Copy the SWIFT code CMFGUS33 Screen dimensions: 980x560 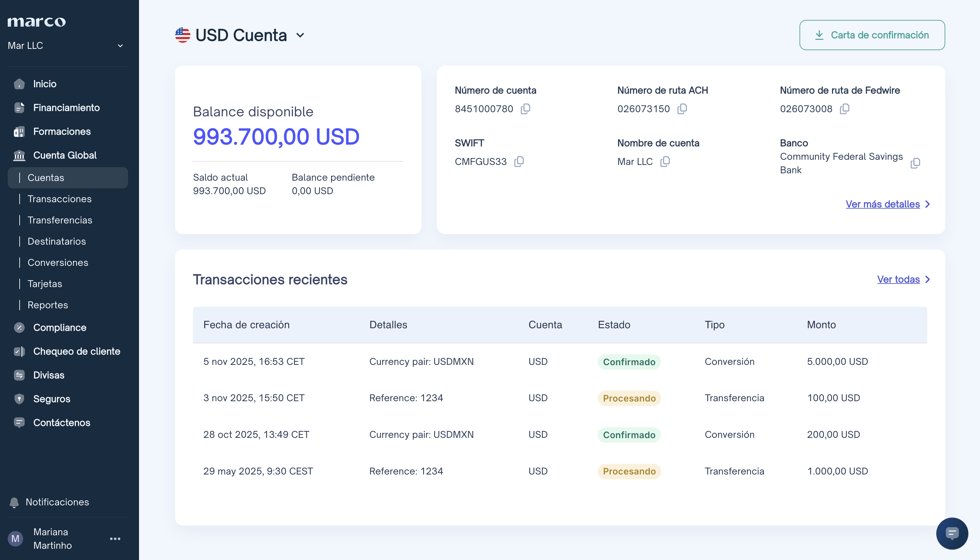click(519, 161)
